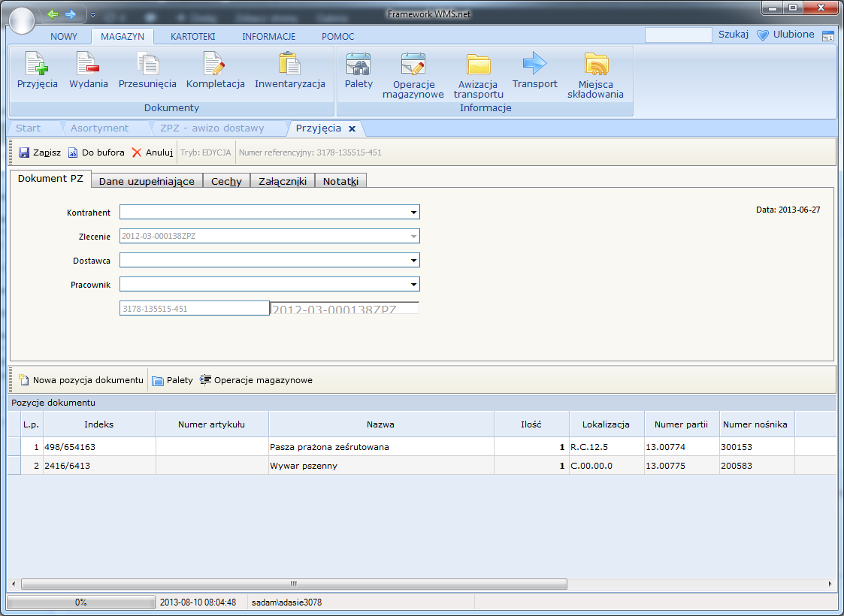Switch to NOWY ribbon tab

(x=64, y=37)
